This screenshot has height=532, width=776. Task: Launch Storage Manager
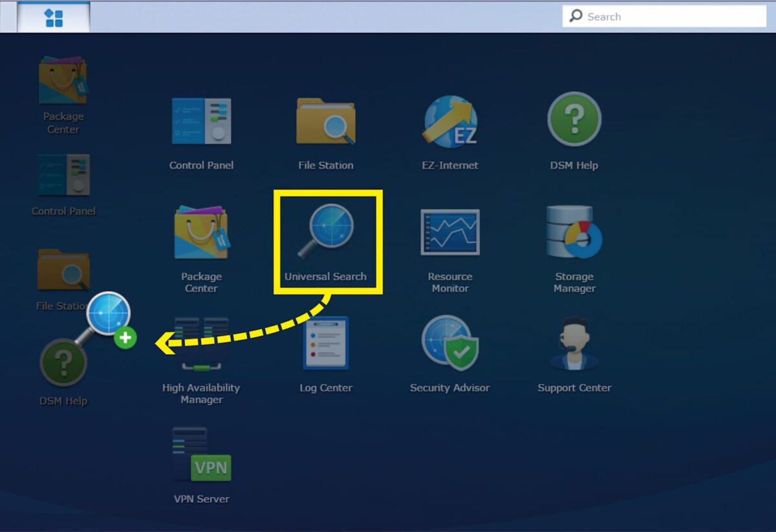tap(574, 250)
